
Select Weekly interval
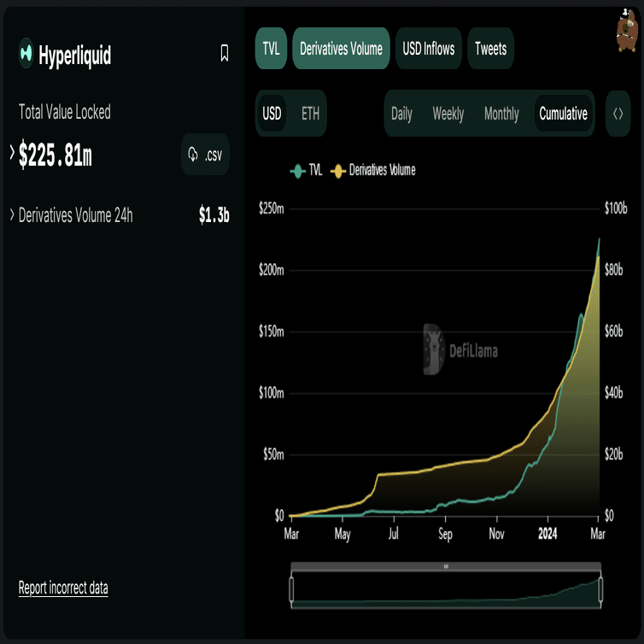click(448, 114)
